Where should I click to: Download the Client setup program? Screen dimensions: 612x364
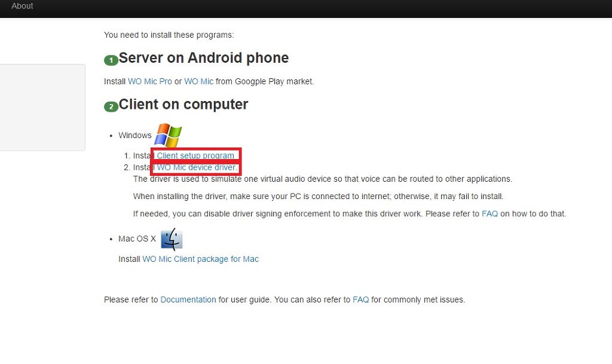coord(195,155)
